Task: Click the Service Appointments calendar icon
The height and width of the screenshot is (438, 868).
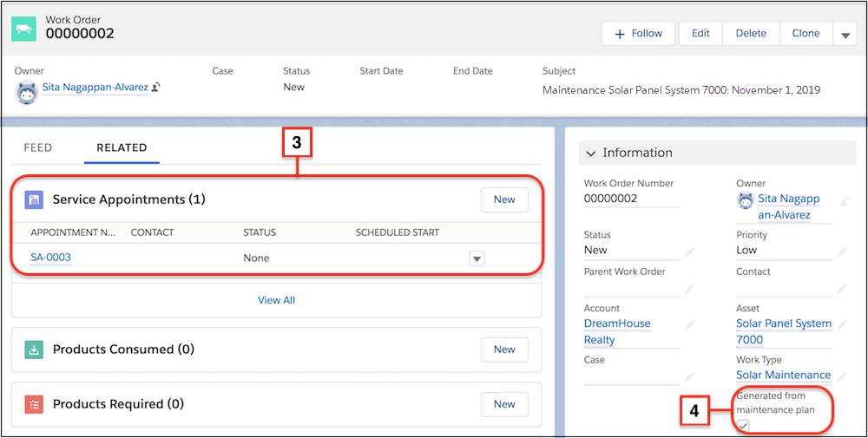Action: click(34, 199)
